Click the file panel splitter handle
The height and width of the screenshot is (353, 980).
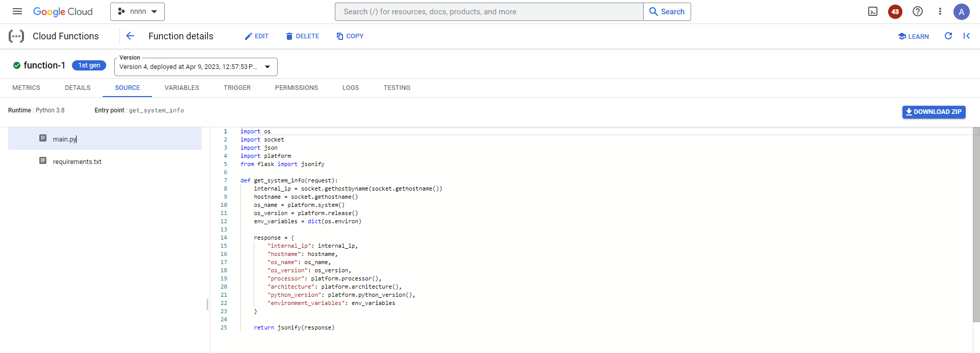tap(207, 304)
